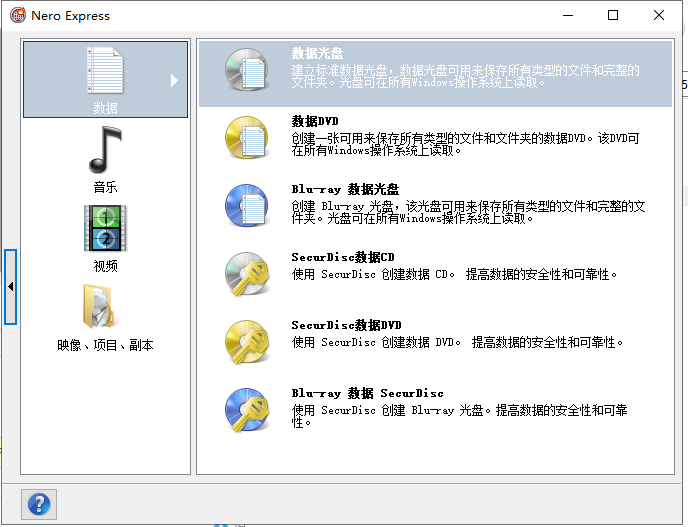
Task: Click description 使用 SecurDisc 创建数据 DVD
Action: (457, 343)
